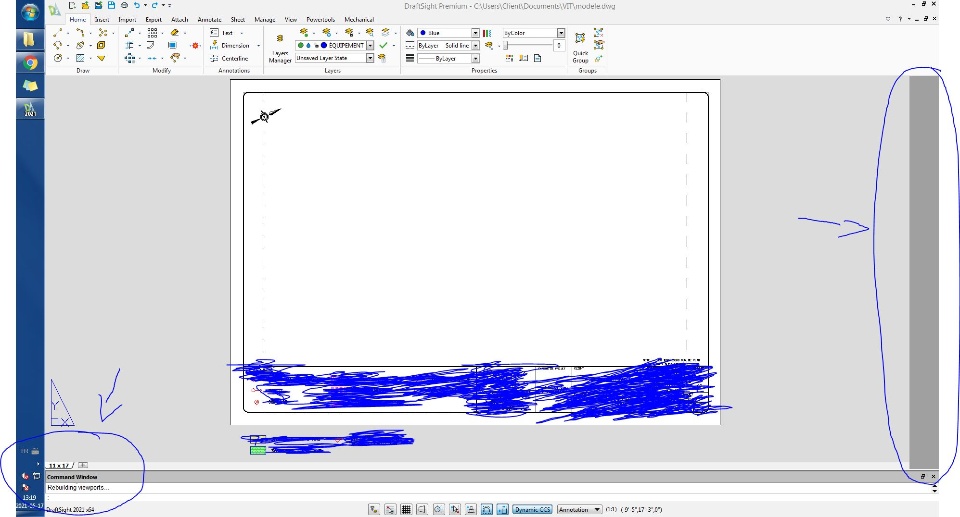Screen dimensions: 960x517
Task: Open the ByColor dropdown
Action: click(561, 32)
